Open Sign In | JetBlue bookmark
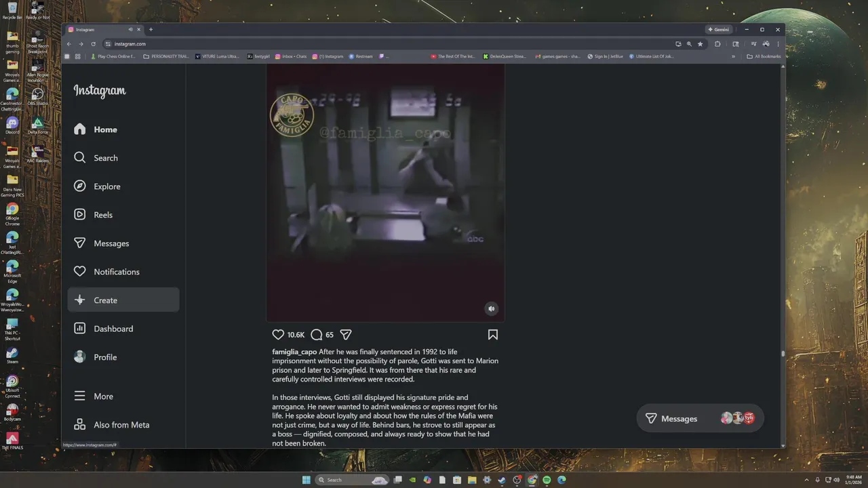The height and width of the screenshot is (488, 868). tap(606, 57)
